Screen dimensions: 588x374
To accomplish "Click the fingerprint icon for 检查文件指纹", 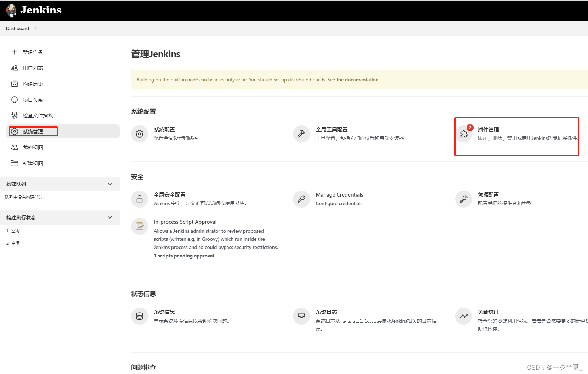I will tap(15, 115).
